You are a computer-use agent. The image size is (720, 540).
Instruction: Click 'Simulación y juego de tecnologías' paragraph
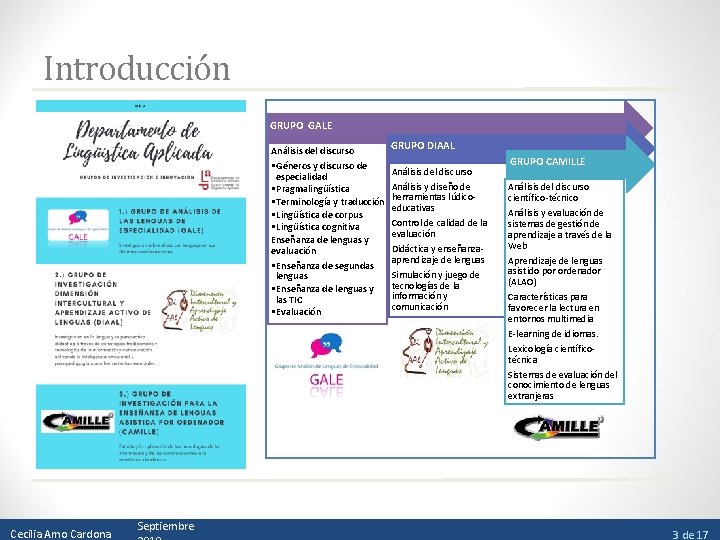click(x=435, y=291)
